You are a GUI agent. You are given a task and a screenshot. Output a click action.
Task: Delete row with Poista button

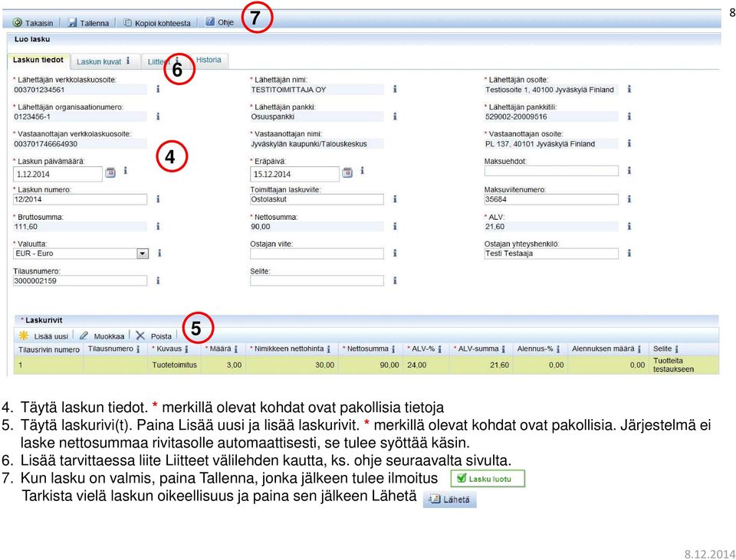click(x=154, y=336)
